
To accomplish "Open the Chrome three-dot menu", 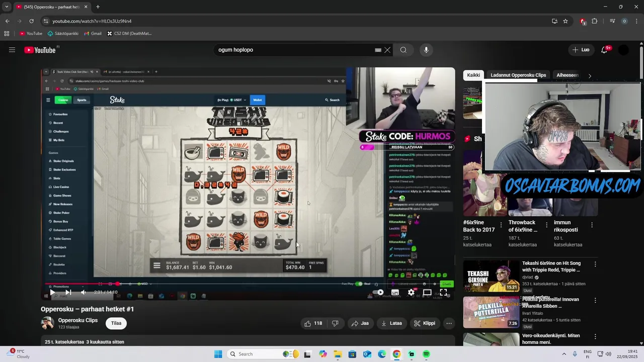I will tap(636, 21).
